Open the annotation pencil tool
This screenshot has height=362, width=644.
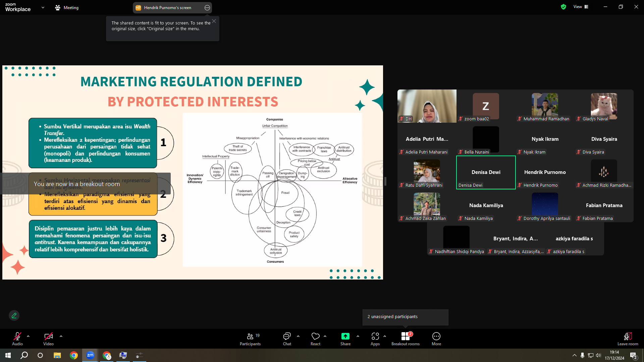pyautogui.click(x=14, y=315)
